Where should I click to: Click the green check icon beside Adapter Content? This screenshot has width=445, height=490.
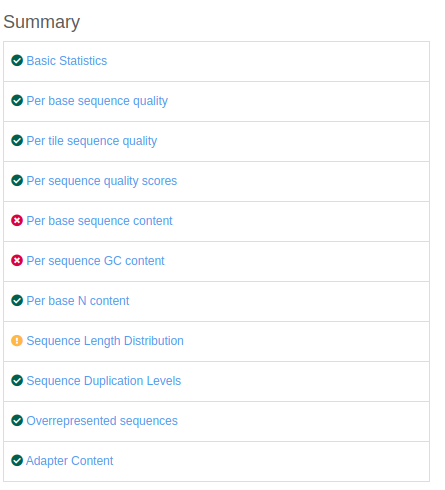coord(17,461)
